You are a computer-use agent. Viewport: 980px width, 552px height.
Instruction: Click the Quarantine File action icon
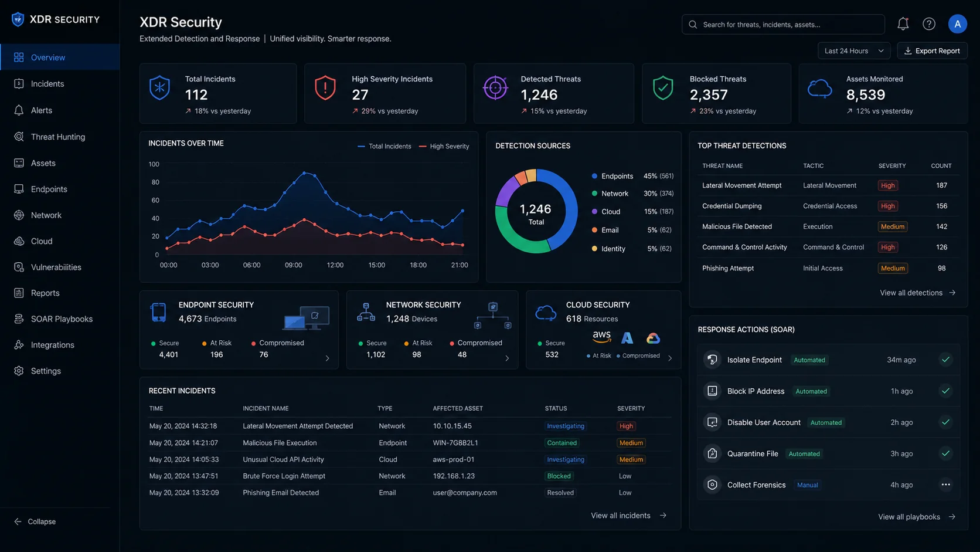click(x=712, y=453)
